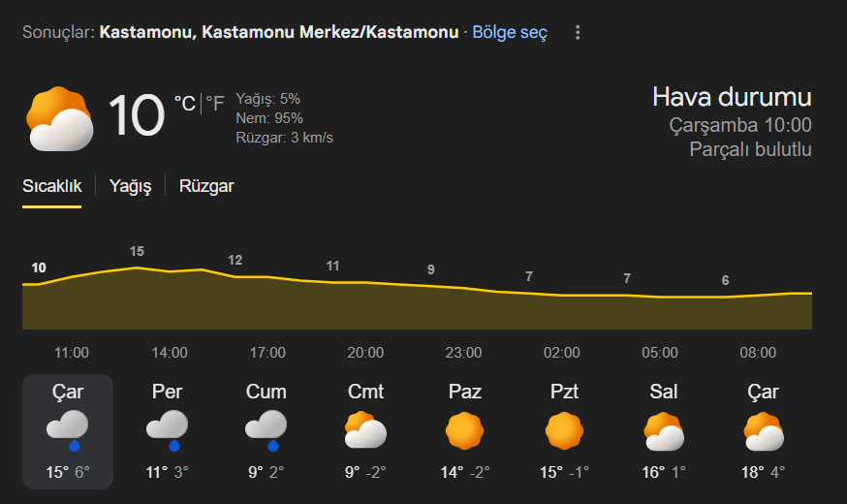Screen dimensions: 847x504
Task: Select Tuesday (Sal) partly cloudy icon
Action: pos(663,430)
